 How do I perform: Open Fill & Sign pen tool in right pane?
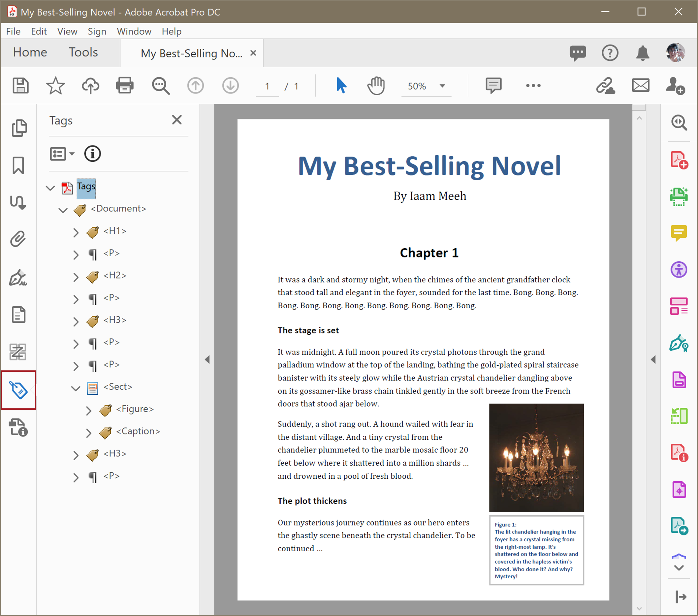click(x=679, y=343)
